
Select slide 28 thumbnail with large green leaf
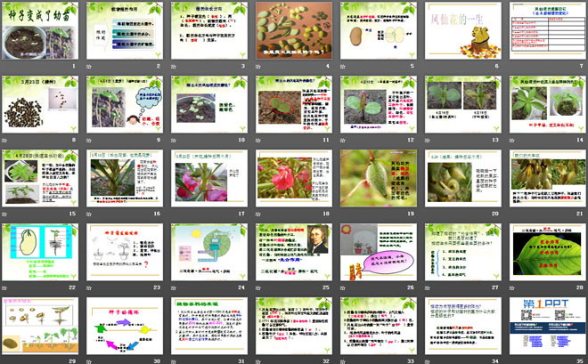548,252
